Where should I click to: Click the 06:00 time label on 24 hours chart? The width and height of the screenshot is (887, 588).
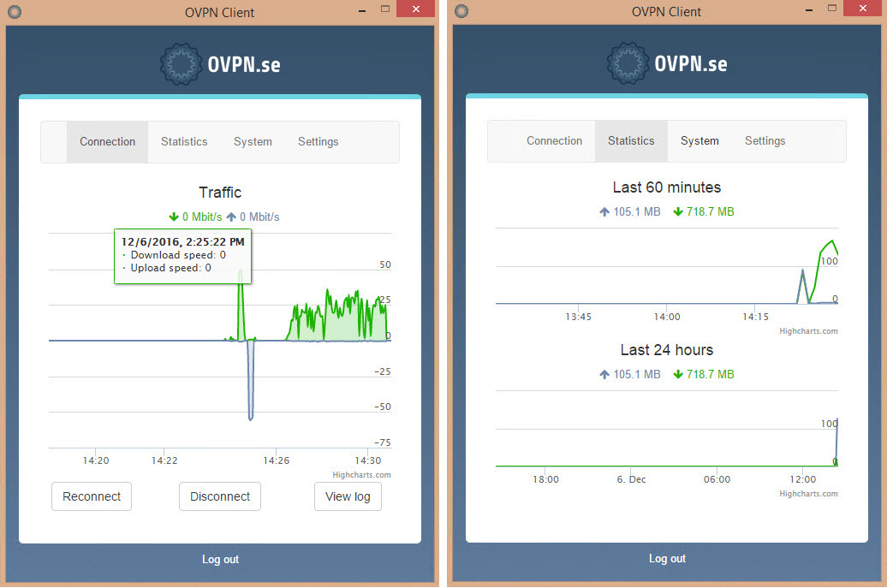tap(717, 479)
